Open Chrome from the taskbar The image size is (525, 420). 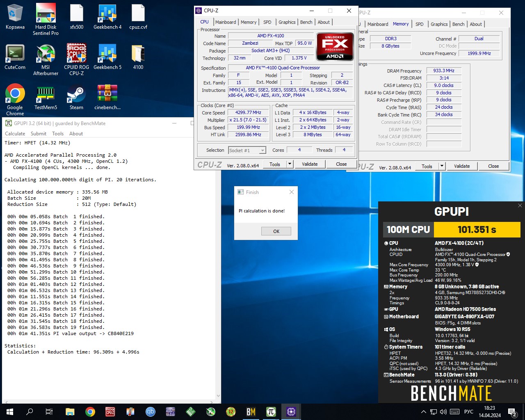click(90, 412)
